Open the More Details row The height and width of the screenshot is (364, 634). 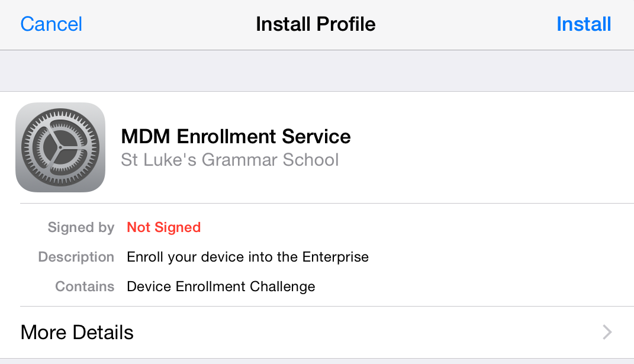tap(77, 332)
